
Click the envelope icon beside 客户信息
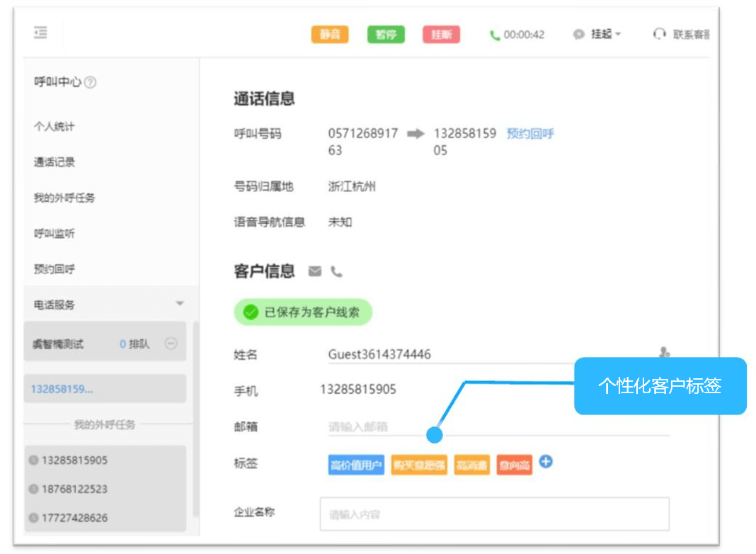[315, 271]
